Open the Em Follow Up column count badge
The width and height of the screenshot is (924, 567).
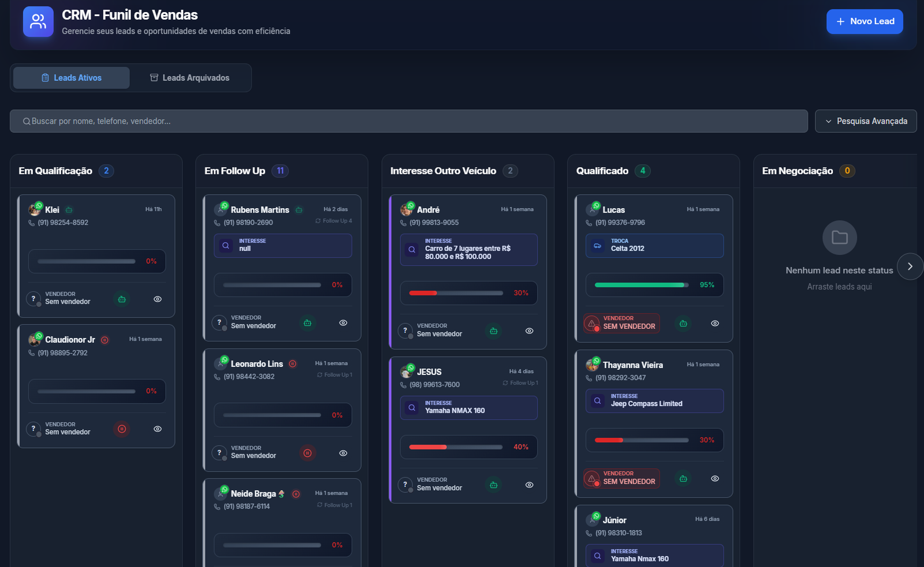[x=280, y=171]
